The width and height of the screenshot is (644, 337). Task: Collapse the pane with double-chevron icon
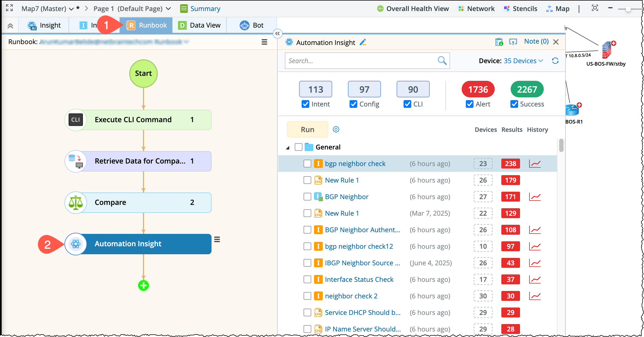[x=277, y=34]
